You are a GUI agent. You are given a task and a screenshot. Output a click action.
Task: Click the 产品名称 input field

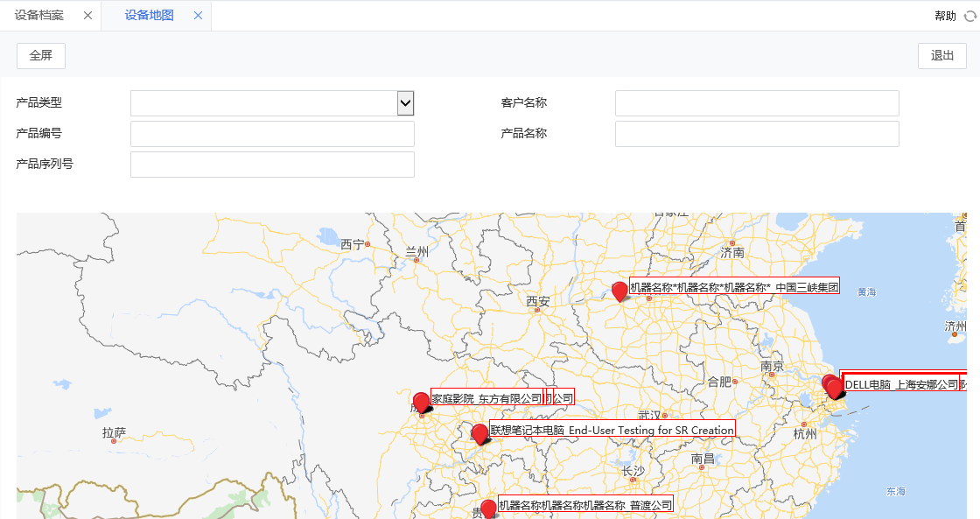[756, 133]
